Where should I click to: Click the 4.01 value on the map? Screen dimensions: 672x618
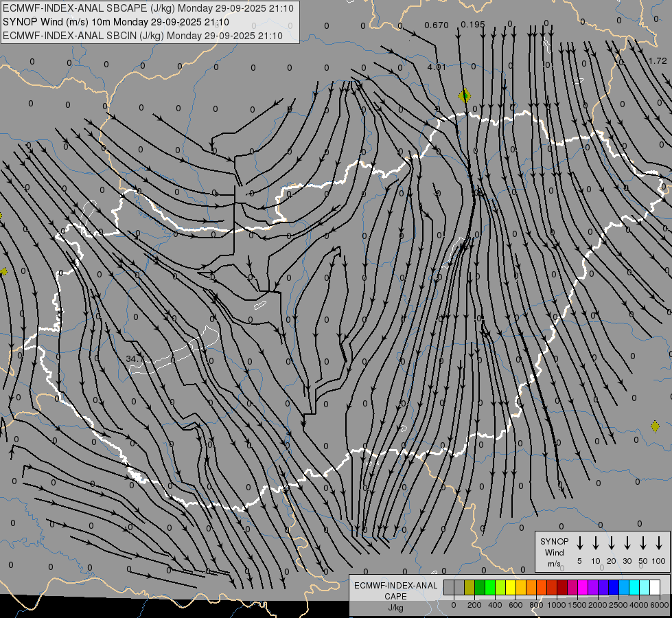pos(437,67)
